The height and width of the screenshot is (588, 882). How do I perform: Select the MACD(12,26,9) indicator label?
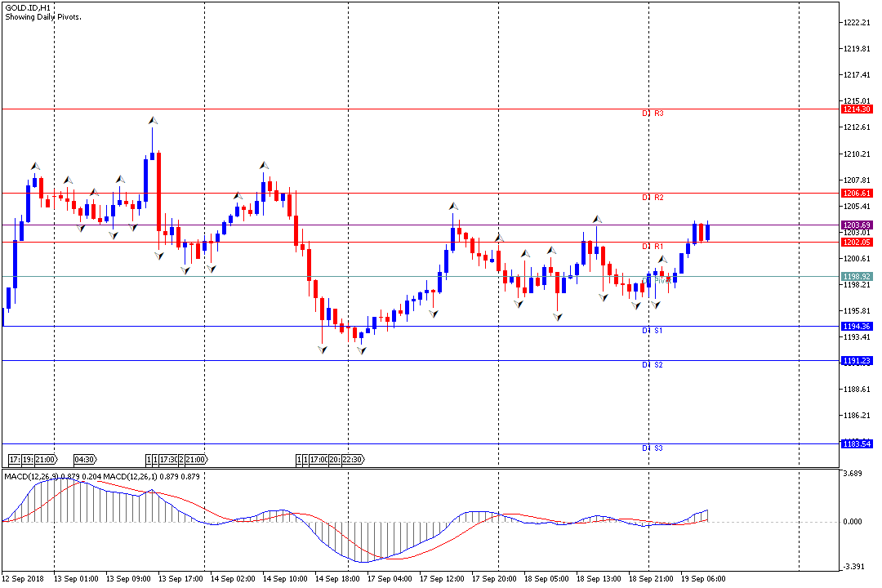point(31,477)
